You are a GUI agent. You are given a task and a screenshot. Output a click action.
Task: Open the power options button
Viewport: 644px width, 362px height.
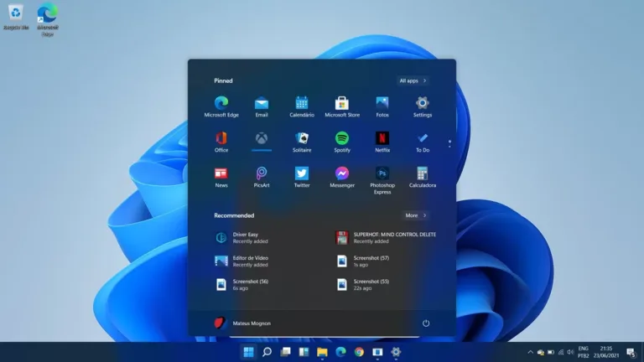point(426,323)
